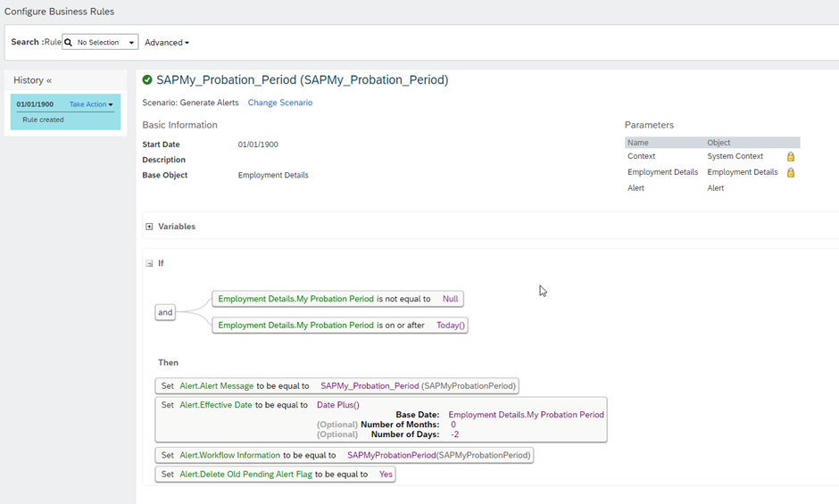
Task: Click the Set Alert Message rule line
Action: (337, 385)
